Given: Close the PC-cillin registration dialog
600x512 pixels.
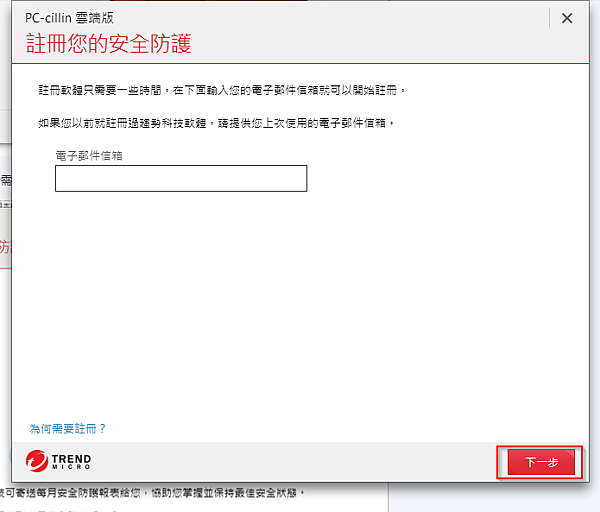Looking at the screenshot, I should (x=567, y=18).
